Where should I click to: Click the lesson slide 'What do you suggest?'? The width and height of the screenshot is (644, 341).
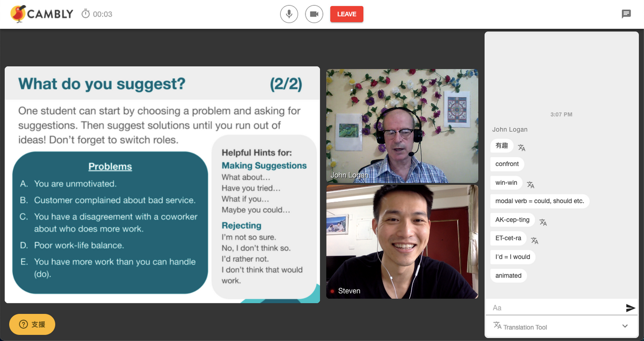point(162,185)
